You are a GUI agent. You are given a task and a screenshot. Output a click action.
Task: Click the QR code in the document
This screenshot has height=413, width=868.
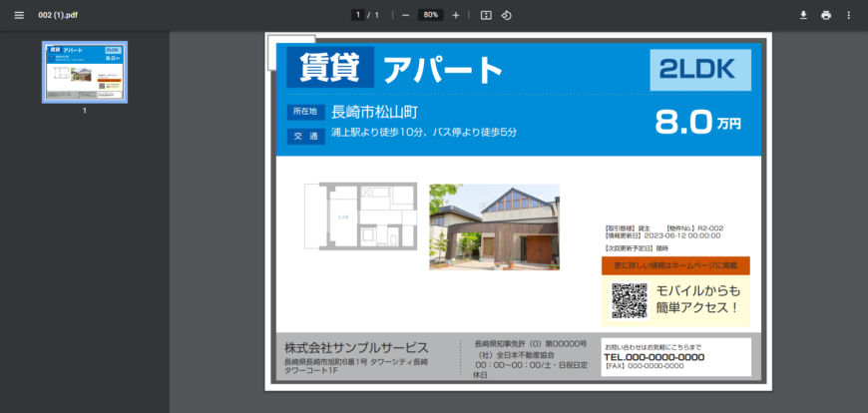(x=630, y=301)
